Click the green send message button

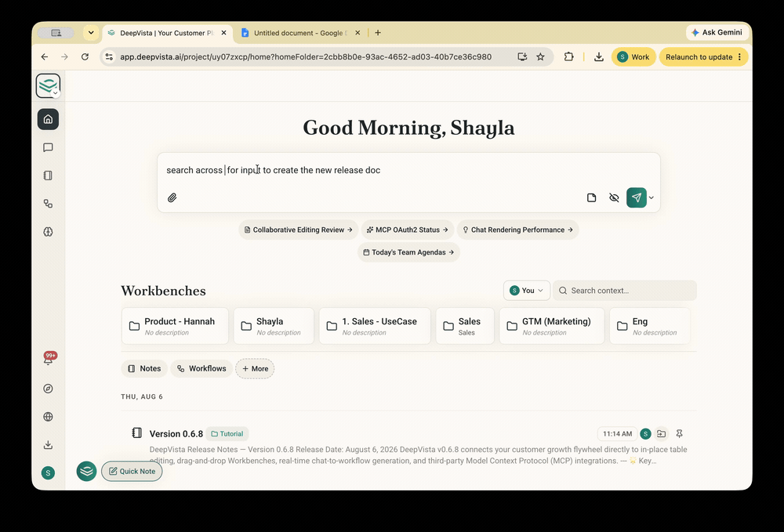[636, 197]
